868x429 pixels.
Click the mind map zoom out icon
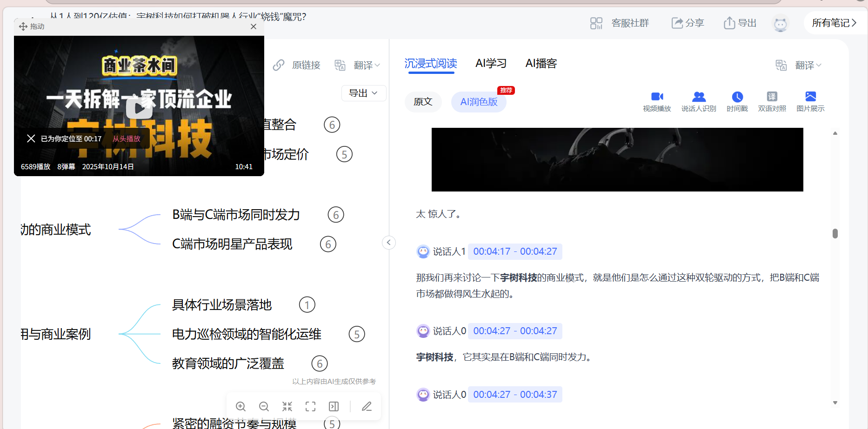264,406
